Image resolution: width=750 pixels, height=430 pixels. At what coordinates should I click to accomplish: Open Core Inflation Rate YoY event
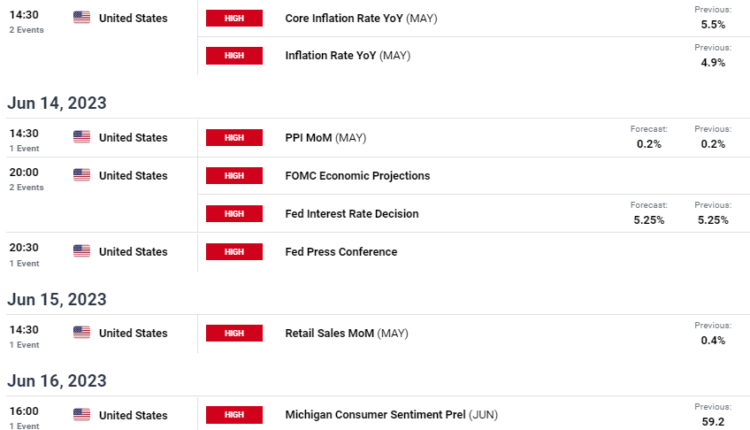pyautogui.click(x=347, y=18)
